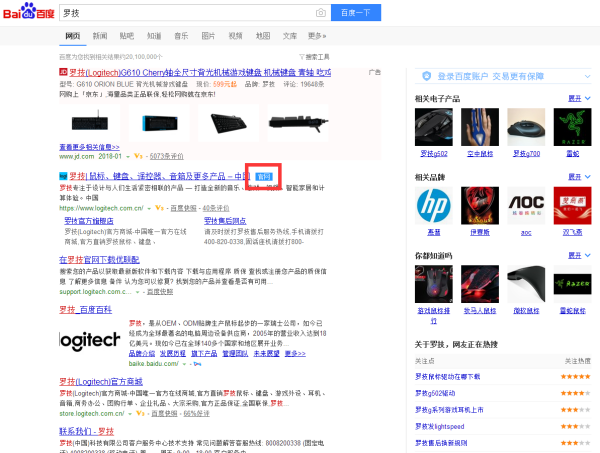Viewport: 600px width, 453px height.
Task: Click 罗技g502 mouse thumbnail
Action: click(x=434, y=127)
